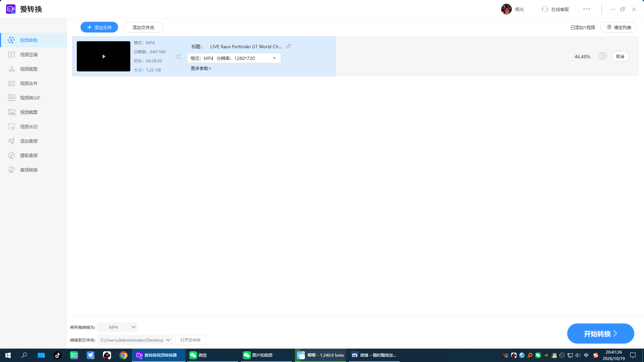Screen dimensions: 644x362
Task: Click the shuffle arrows conversion icon
Action: pyautogui.click(x=178, y=57)
